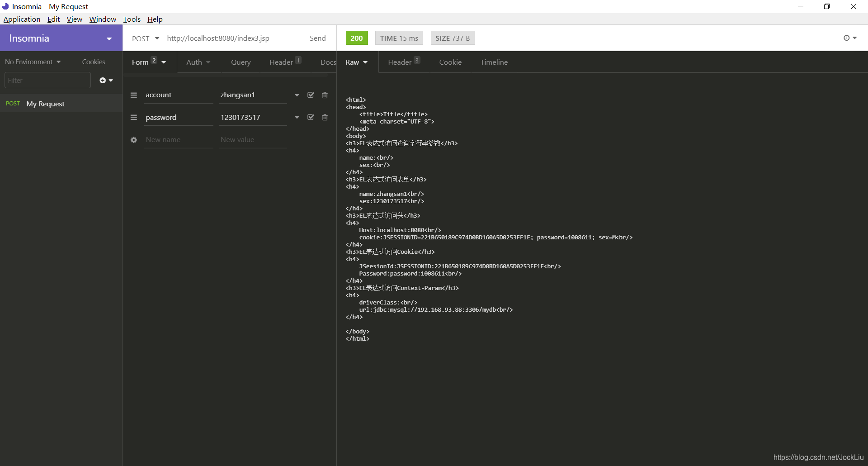Click the Password:password:1008611 response line
This screenshot has height=466, width=868.
(410, 274)
